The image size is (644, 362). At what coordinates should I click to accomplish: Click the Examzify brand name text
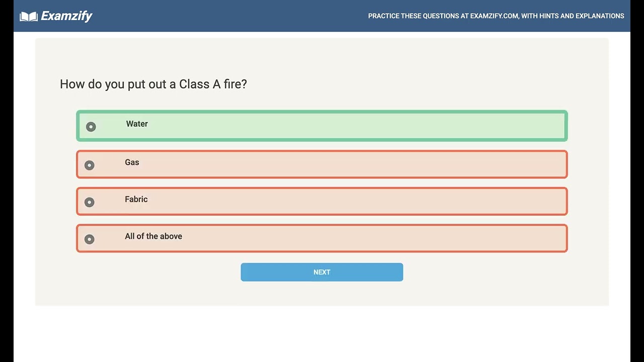tap(66, 16)
